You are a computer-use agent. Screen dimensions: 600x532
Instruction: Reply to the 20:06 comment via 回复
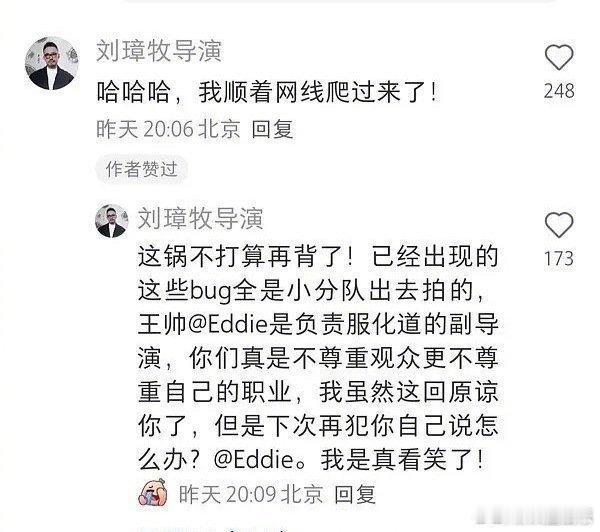(x=272, y=129)
